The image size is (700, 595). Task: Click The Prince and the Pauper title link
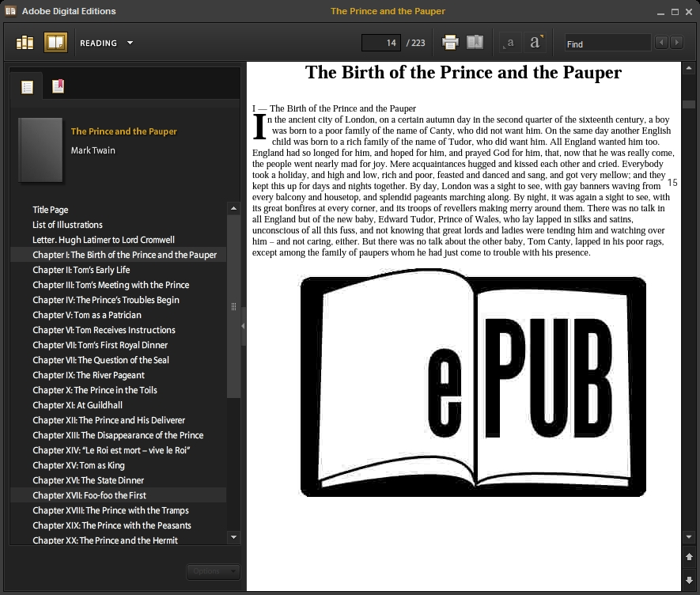(123, 131)
